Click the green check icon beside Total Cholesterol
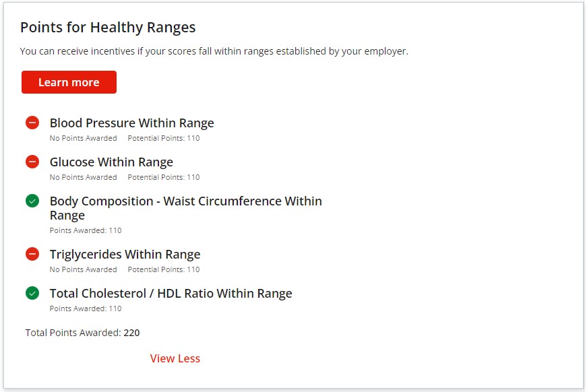Screen dimensions: 587x392 pos(32,293)
